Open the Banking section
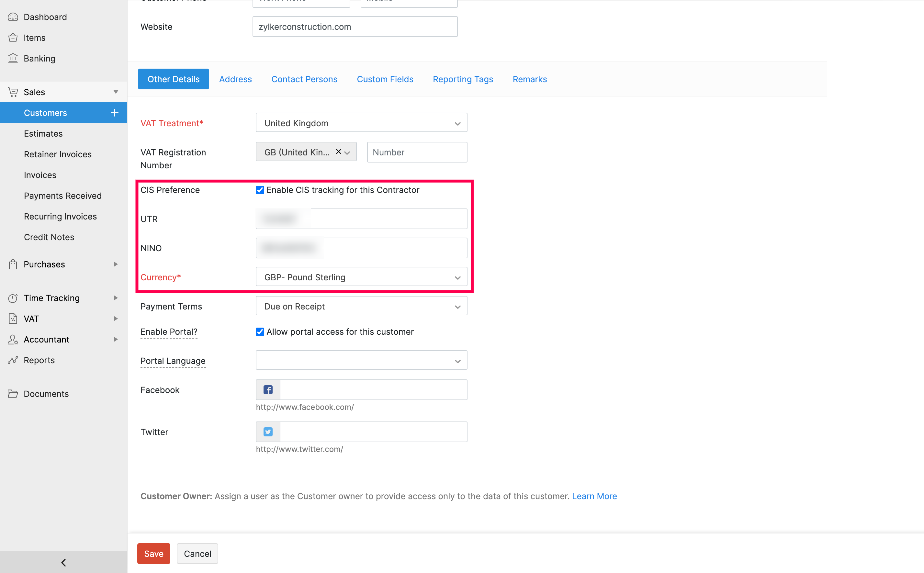Viewport: 924px width, 573px height. 39,58
